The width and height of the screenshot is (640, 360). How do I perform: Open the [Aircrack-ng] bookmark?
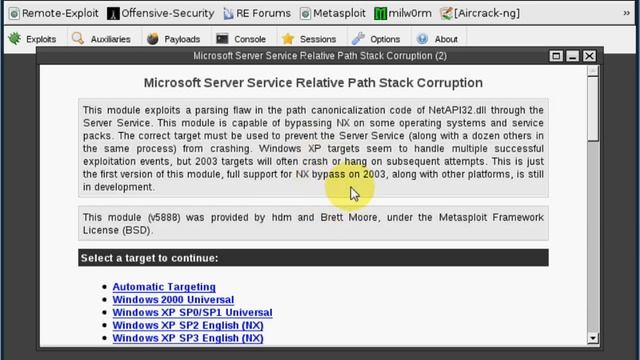480,13
